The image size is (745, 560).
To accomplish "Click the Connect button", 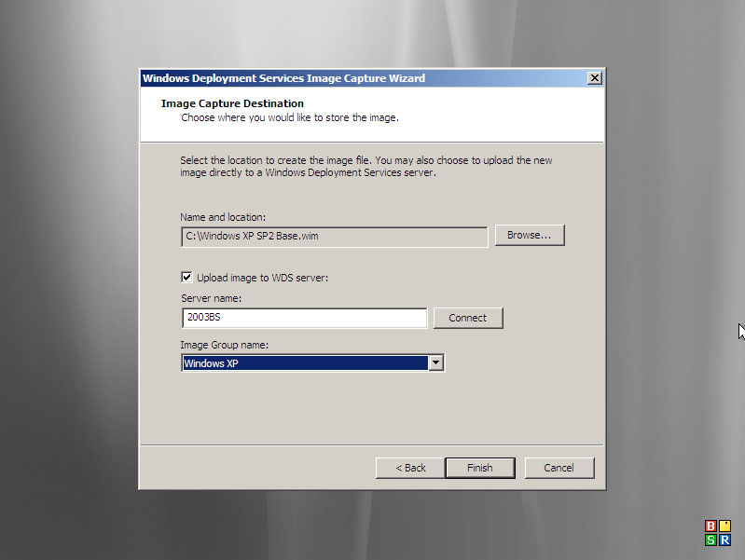I will [x=468, y=318].
